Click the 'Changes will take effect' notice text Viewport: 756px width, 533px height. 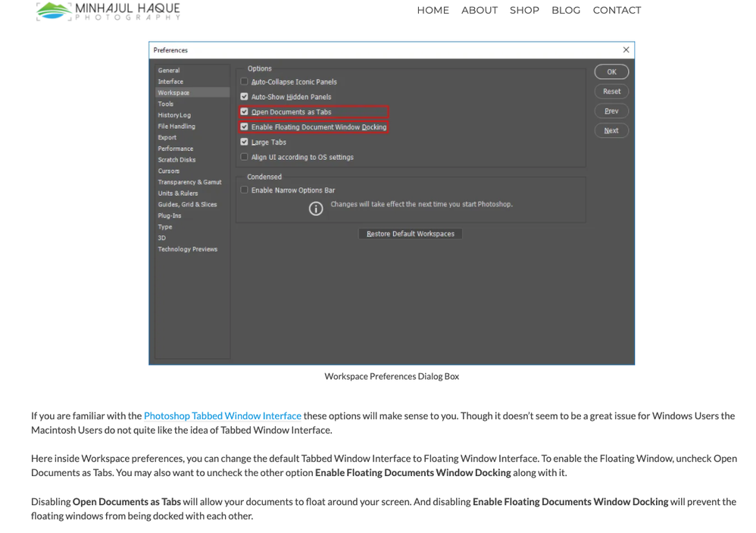tap(421, 205)
